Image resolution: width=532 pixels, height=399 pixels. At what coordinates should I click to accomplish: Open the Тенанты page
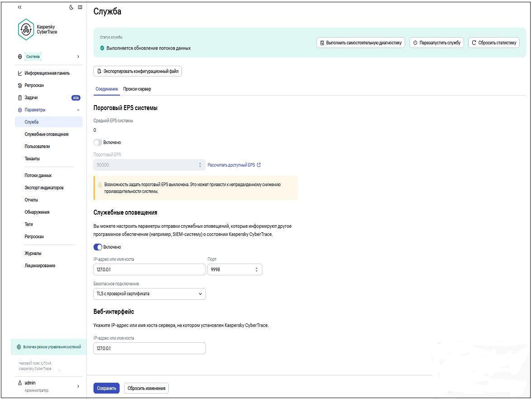point(32,159)
